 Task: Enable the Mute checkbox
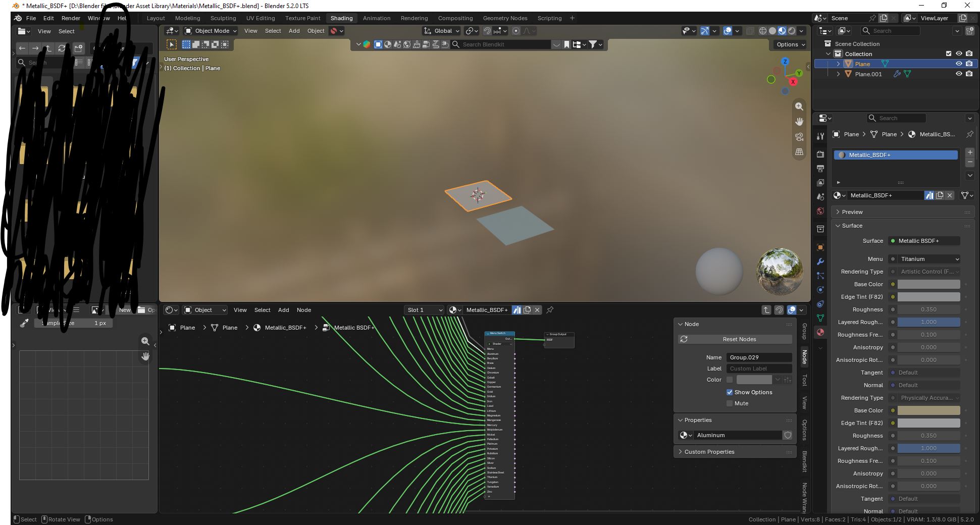(x=730, y=403)
